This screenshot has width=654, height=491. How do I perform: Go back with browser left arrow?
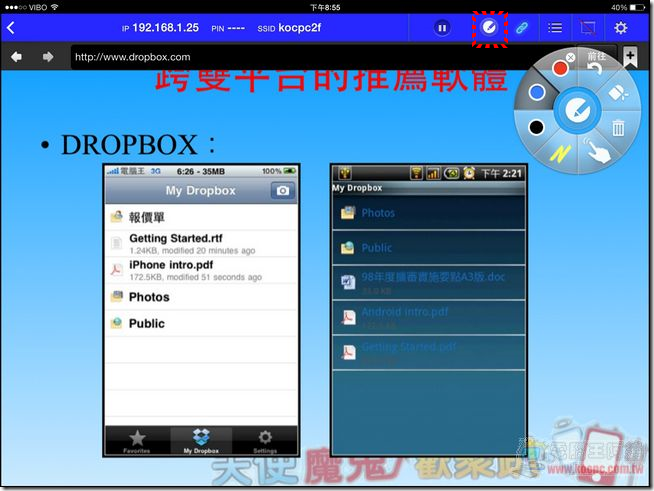tap(17, 57)
